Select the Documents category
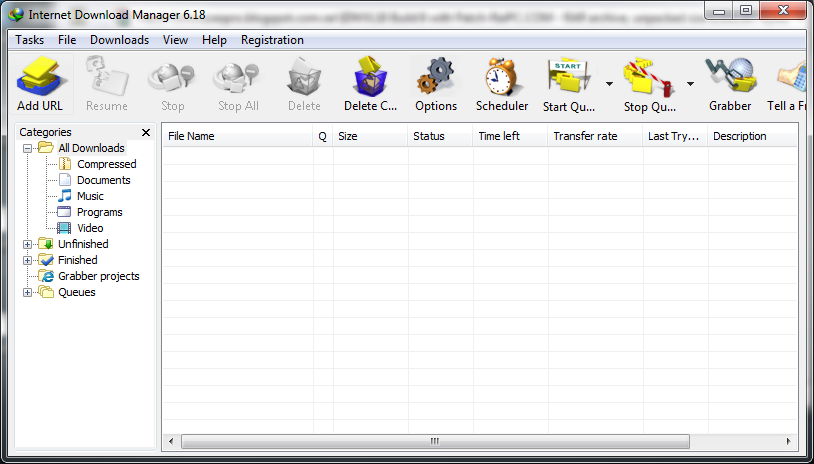Viewport: 814px width, 464px height. 103,180
